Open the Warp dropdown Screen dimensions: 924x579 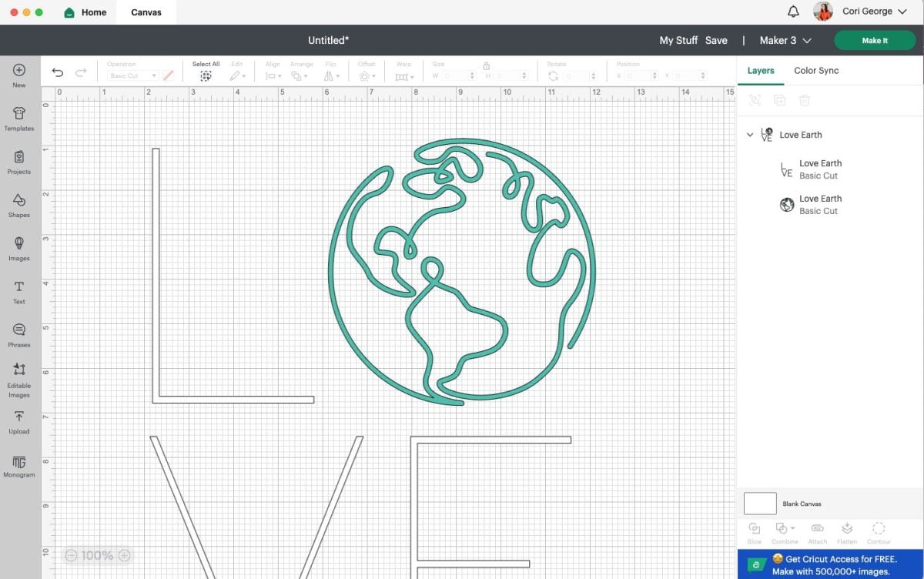(404, 76)
